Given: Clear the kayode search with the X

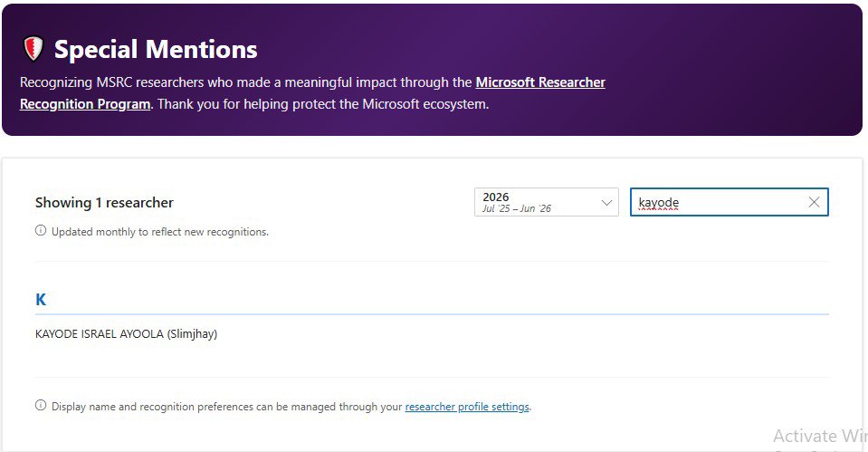Looking at the screenshot, I should 814,202.
